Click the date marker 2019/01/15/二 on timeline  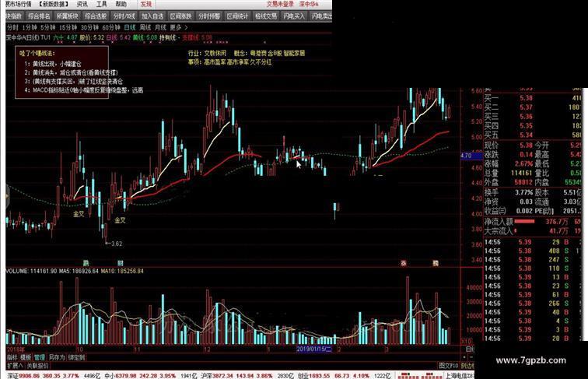click(x=314, y=349)
